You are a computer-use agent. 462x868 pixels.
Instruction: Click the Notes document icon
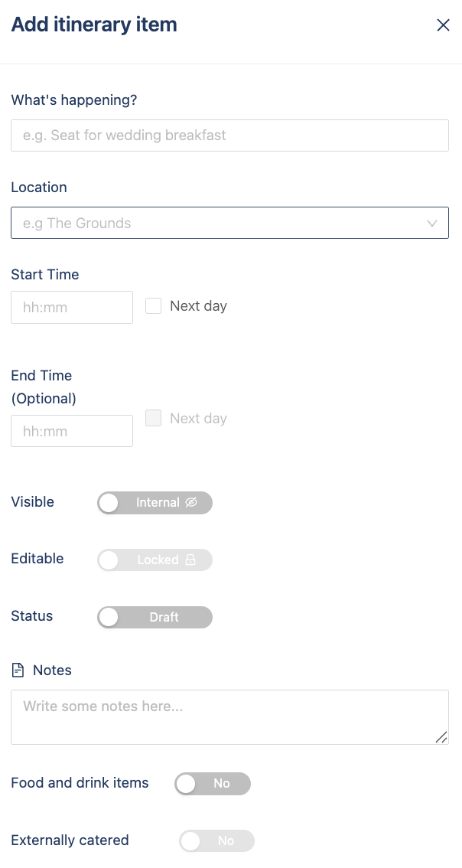coord(18,671)
